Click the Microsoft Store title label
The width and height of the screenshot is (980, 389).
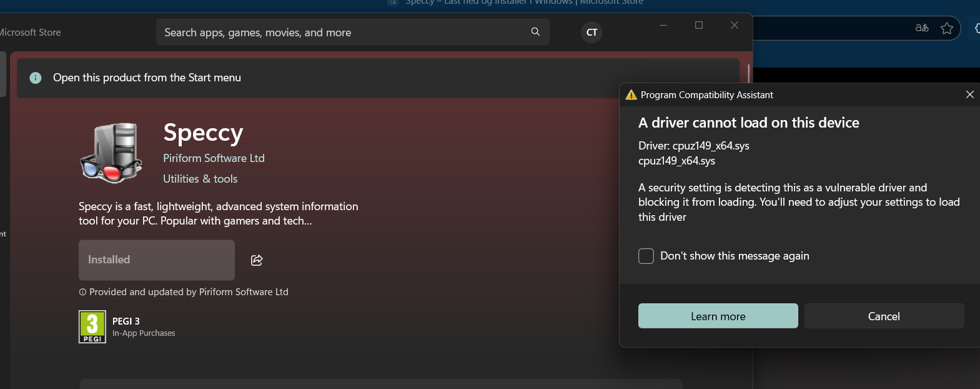click(x=30, y=32)
